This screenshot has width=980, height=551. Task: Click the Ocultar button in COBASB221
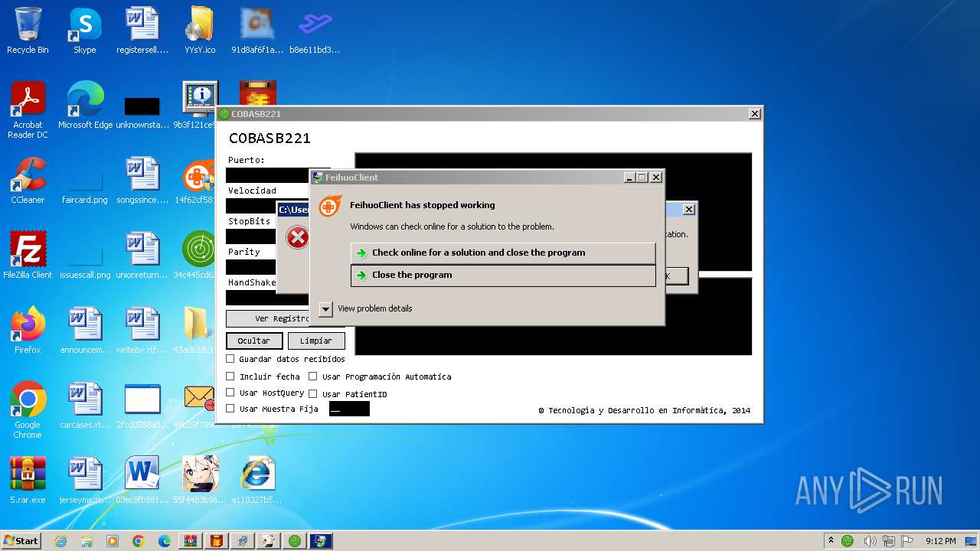(254, 341)
